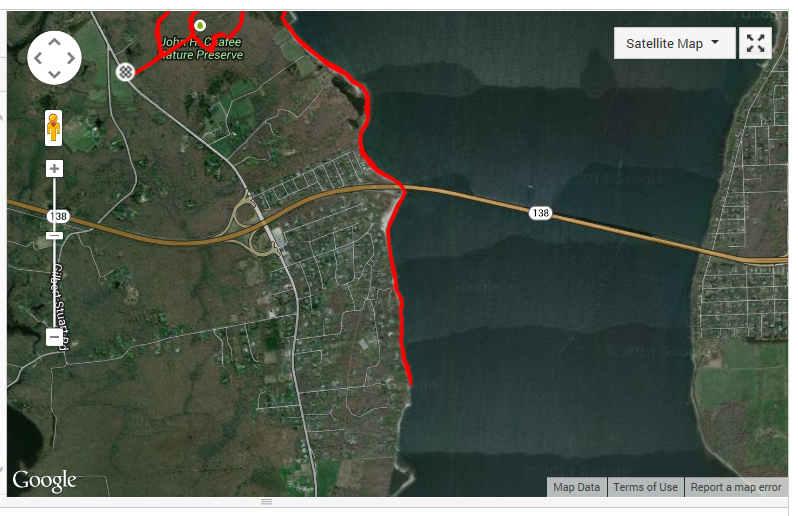Click the dropdown arrow beside Satellite Map

coord(715,42)
